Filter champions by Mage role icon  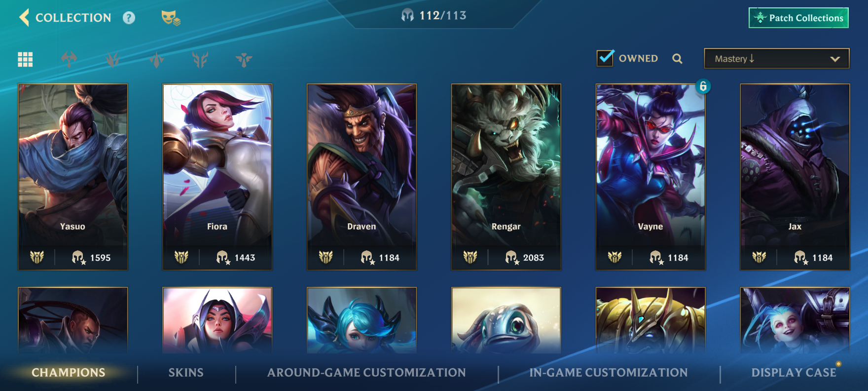tap(156, 60)
